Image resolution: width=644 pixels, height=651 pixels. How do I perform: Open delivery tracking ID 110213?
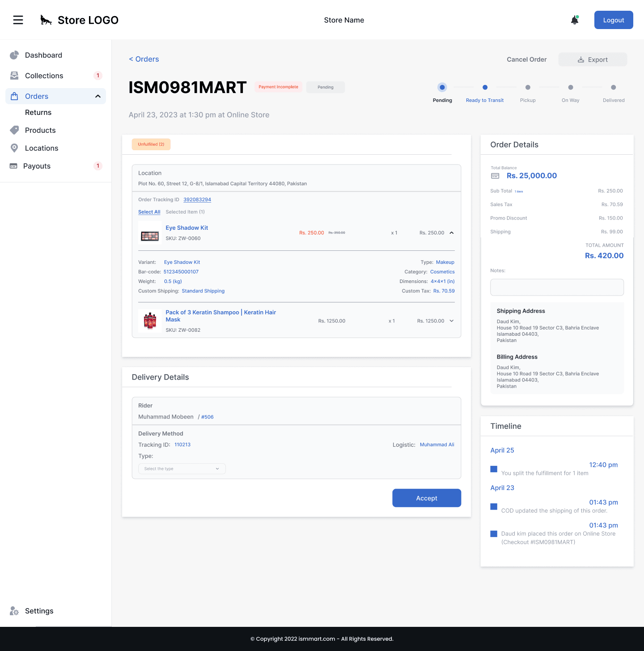pyautogui.click(x=182, y=444)
